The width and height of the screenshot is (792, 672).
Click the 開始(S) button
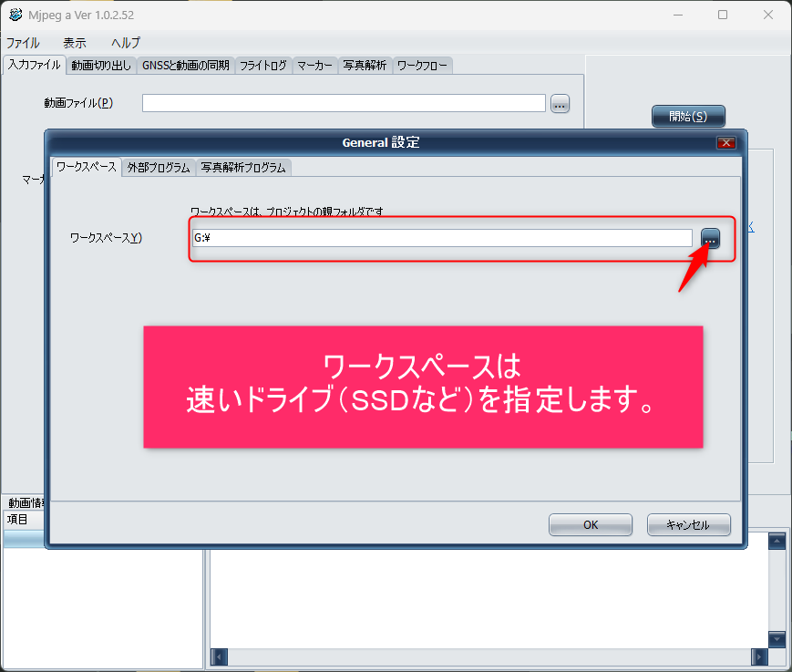pos(687,117)
